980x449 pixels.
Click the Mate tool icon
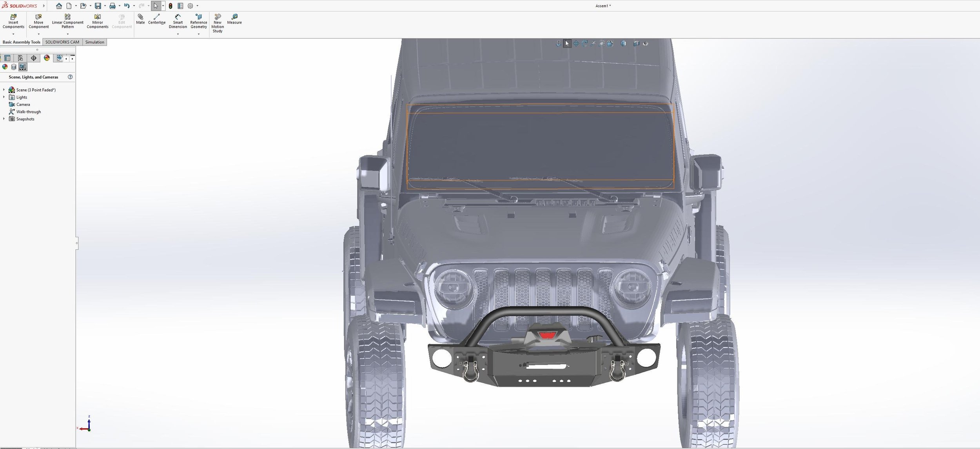tap(140, 17)
